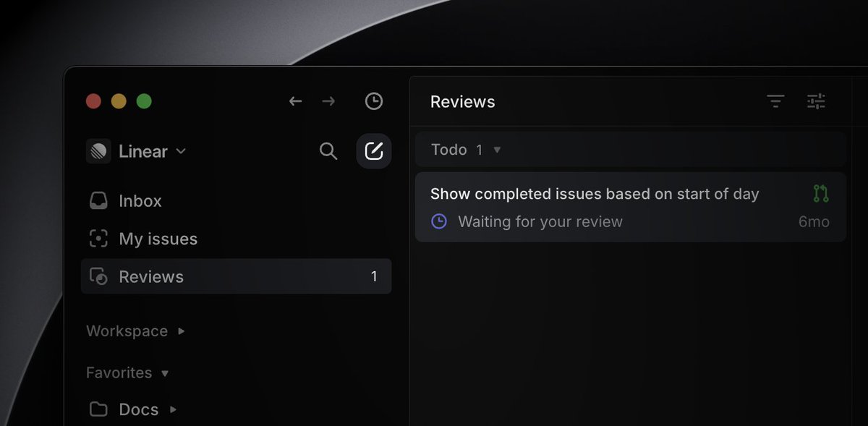This screenshot has width=868, height=426.
Task: Go forward with the right arrow
Action: click(x=328, y=101)
